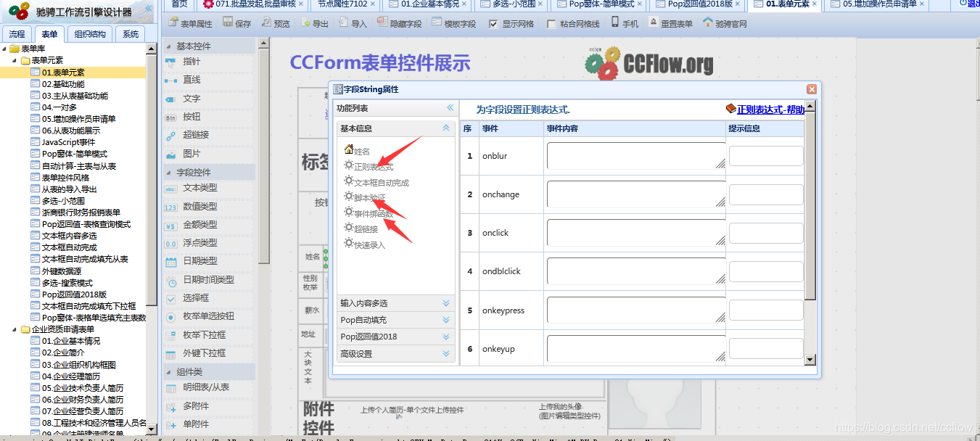Screen dimensions: 980x441
Task: Click the 预览 preview toolbar button
Action: (275, 23)
